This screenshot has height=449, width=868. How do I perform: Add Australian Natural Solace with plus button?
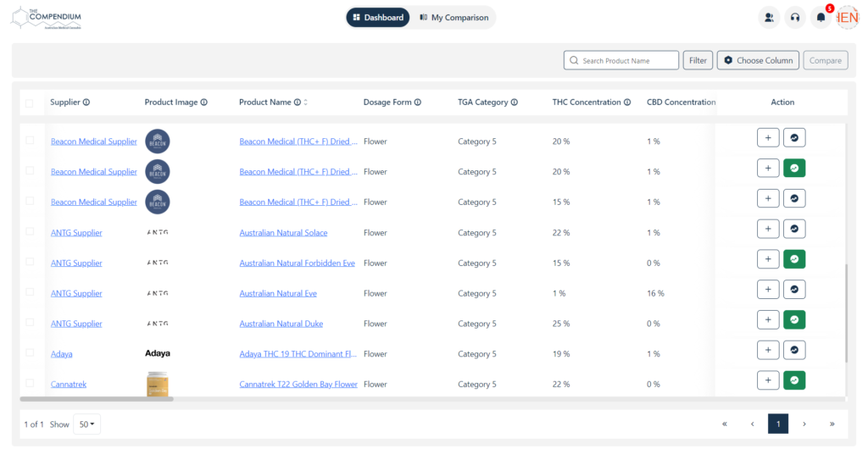pos(768,229)
